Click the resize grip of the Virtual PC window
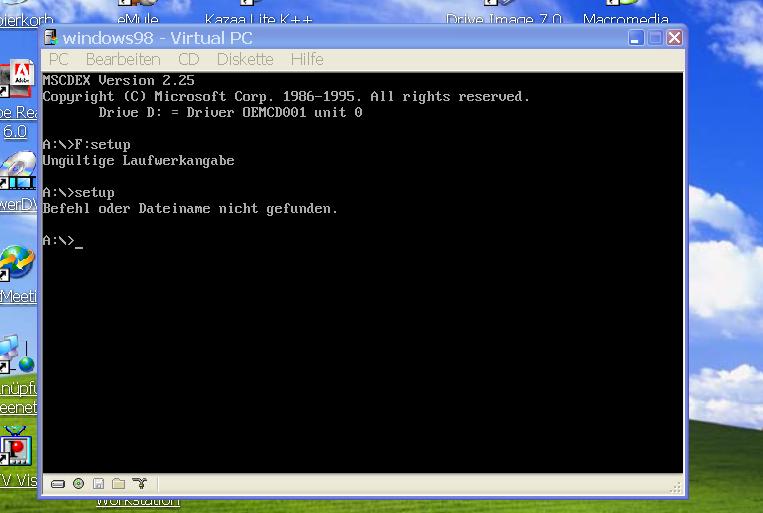 [675, 488]
